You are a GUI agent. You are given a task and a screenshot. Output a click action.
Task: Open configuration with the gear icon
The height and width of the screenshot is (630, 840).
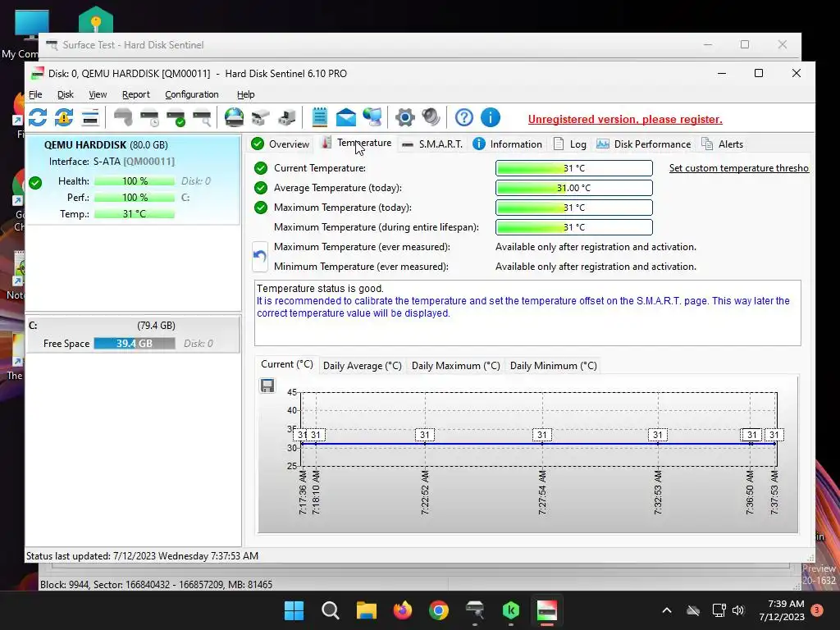pyautogui.click(x=405, y=117)
